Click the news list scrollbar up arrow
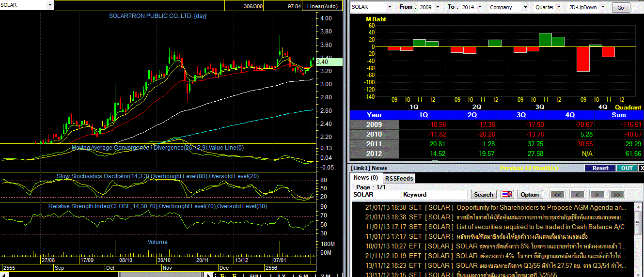Image resolution: width=644 pixels, height=277 pixels. [x=638, y=206]
